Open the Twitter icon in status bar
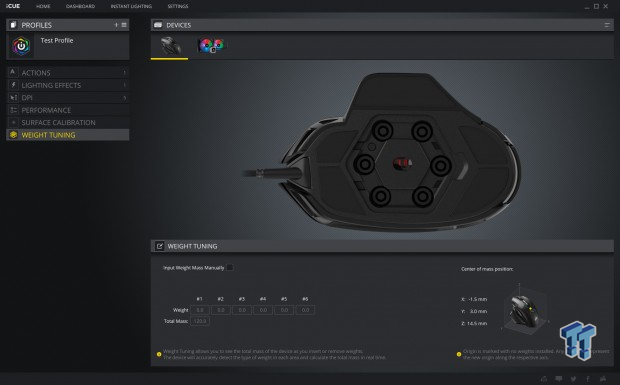Screen dimensions: 620x385 tap(573, 379)
